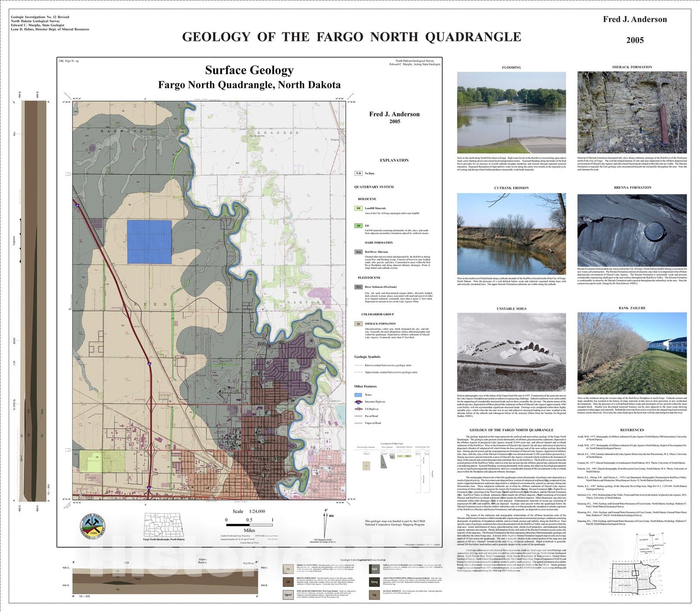Select the Hf Fill legend swatch
This screenshot has width=700, height=612.
coord(358,226)
